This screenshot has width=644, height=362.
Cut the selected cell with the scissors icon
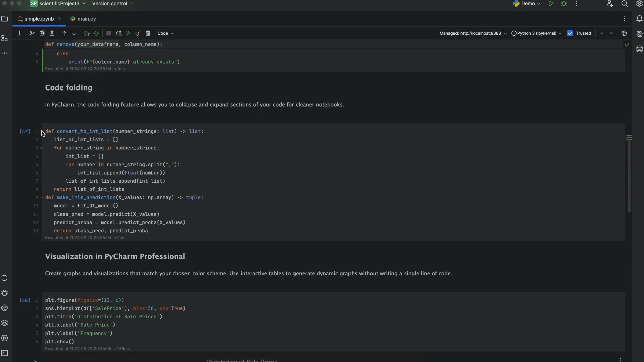click(32, 33)
